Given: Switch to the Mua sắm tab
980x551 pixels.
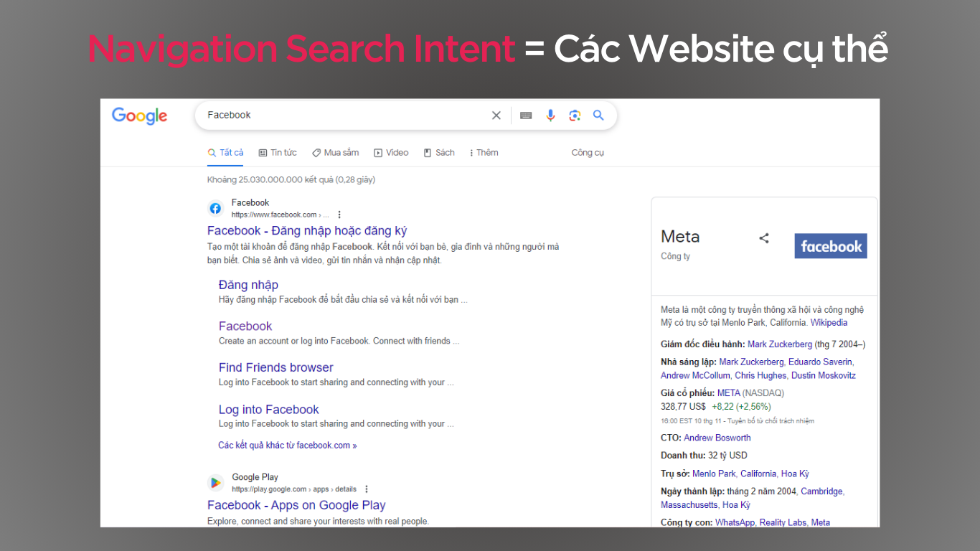Looking at the screenshot, I should (x=335, y=153).
